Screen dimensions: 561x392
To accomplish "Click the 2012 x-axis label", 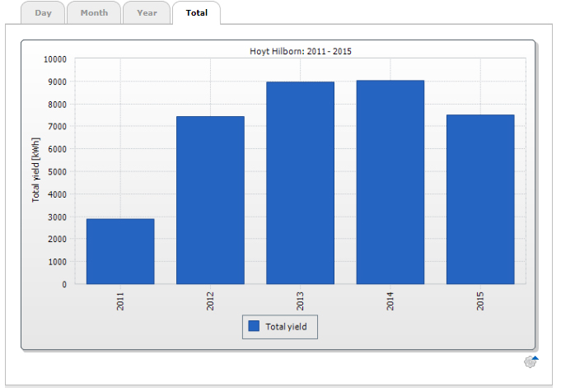I will [210, 301].
